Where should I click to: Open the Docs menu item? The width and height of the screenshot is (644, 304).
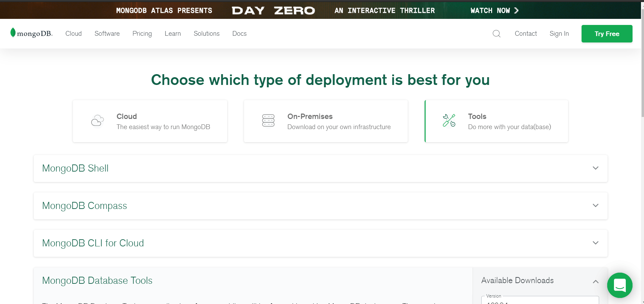[239, 34]
